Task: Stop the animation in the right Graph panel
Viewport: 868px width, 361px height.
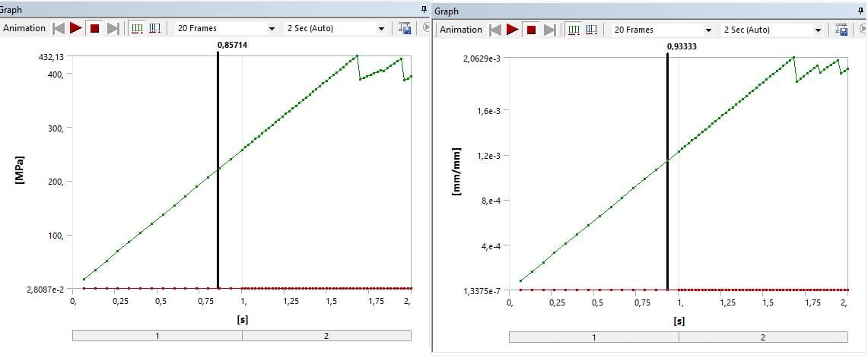Action: tap(532, 30)
